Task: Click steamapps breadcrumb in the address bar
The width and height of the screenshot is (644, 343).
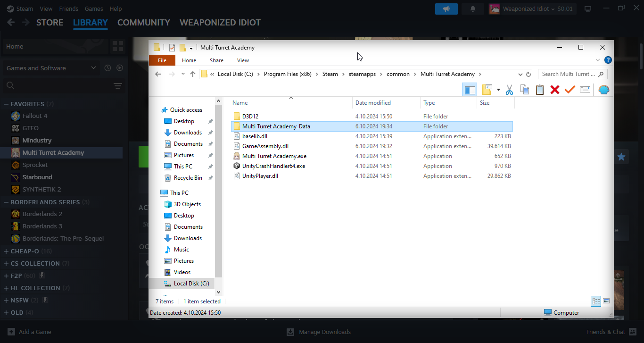Action: pyautogui.click(x=362, y=74)
